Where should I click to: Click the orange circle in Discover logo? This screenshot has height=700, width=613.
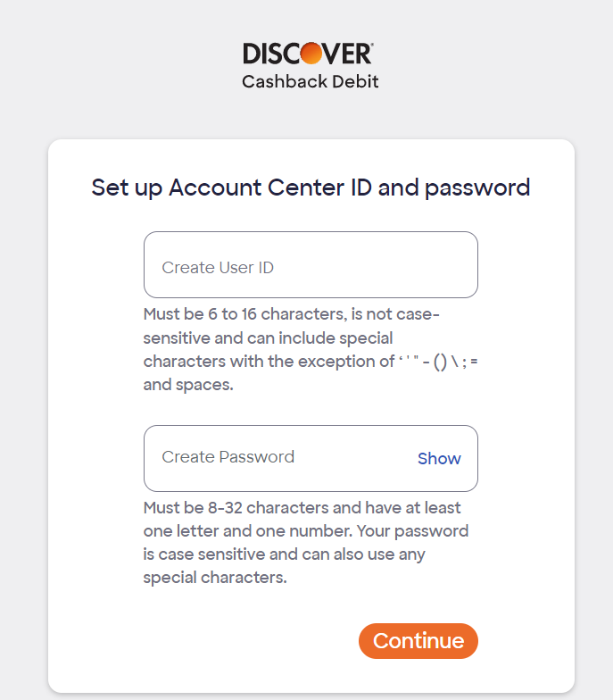click(311, 54)
